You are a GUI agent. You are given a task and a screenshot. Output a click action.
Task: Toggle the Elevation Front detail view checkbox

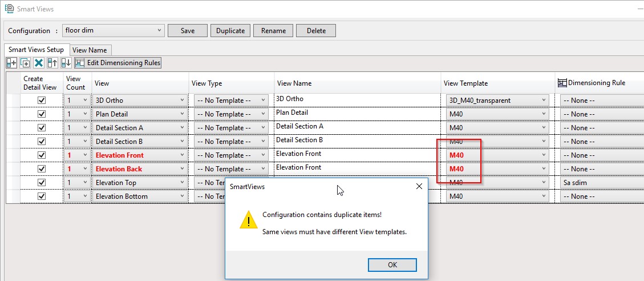point(41,155)
